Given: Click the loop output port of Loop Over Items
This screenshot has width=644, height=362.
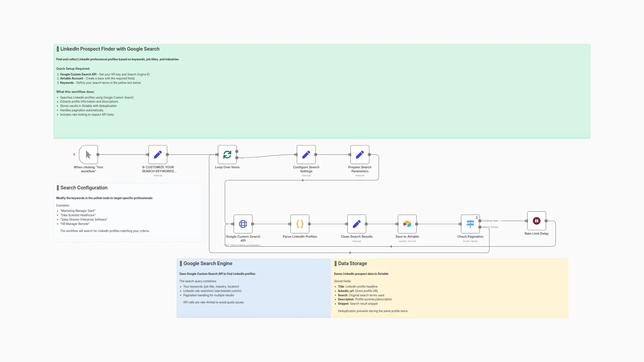Looking at the screenshot, I should point(237,158).
